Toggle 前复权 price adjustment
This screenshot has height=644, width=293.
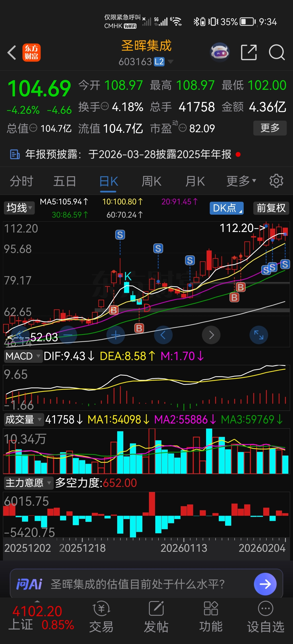tap(271, 208)
